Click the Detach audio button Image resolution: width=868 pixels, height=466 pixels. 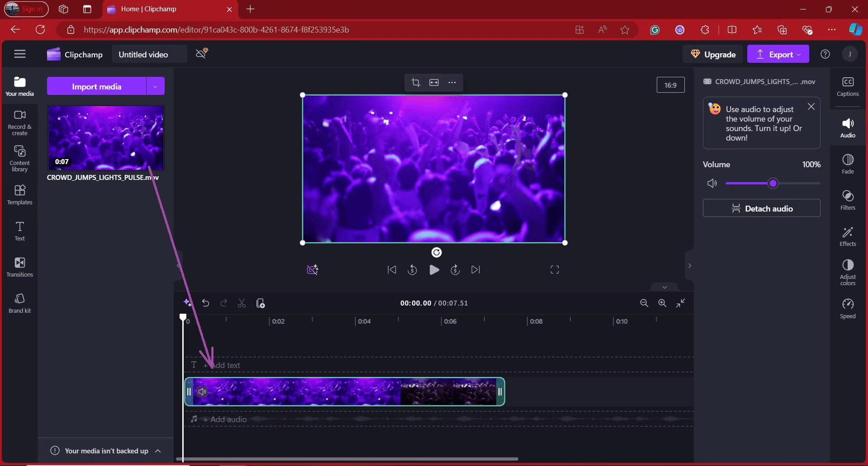(761, 208)
